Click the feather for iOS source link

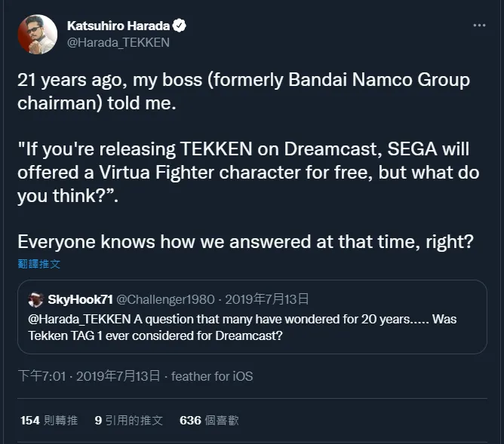click(211, 375)
